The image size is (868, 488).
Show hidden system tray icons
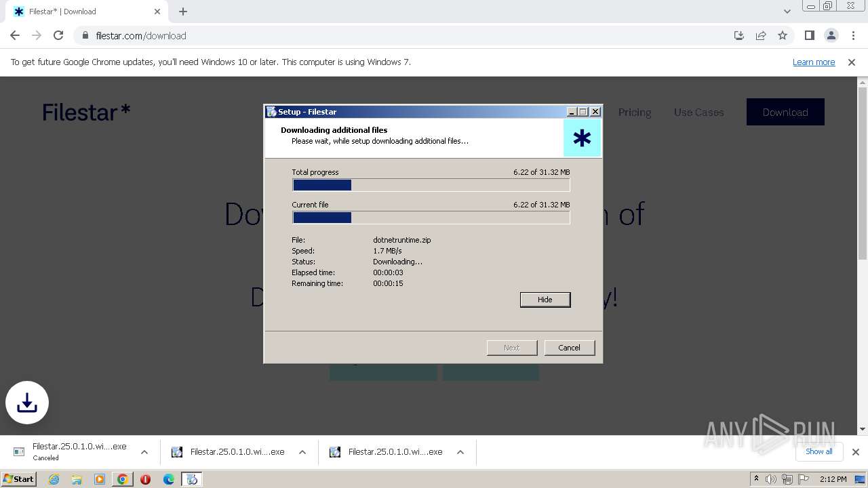coord(756,479)
